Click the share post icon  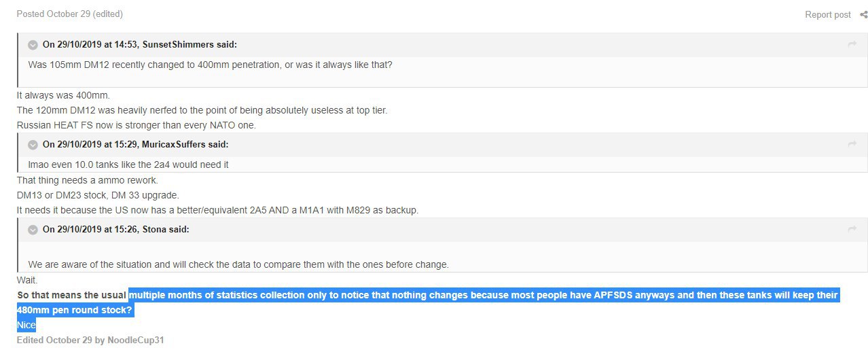[863, 15]
